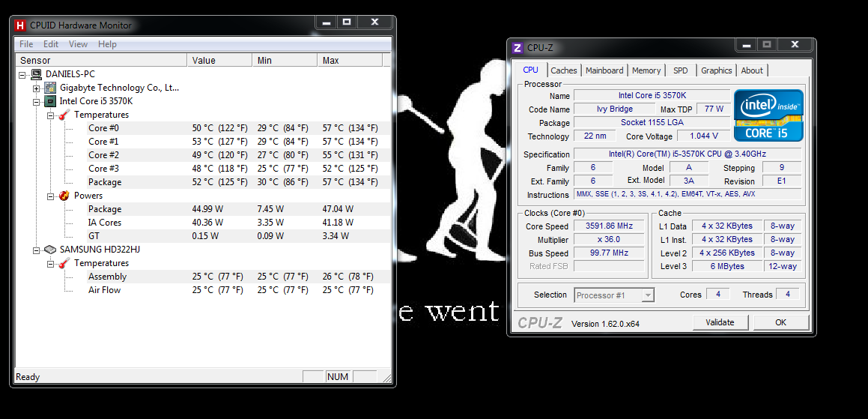Minimize the CPU-Z window

[746, 44]
